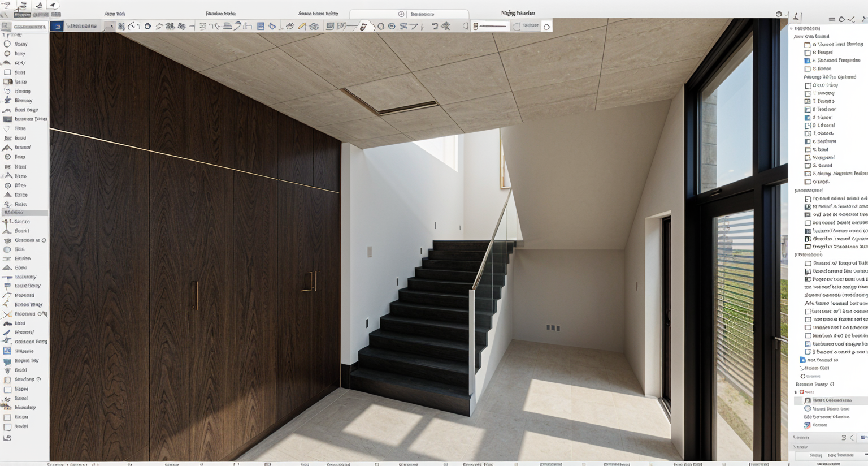This screenshot has width=868, height=466.
Task: Collapse the top section triangle of the right panel
Action: 791,28
